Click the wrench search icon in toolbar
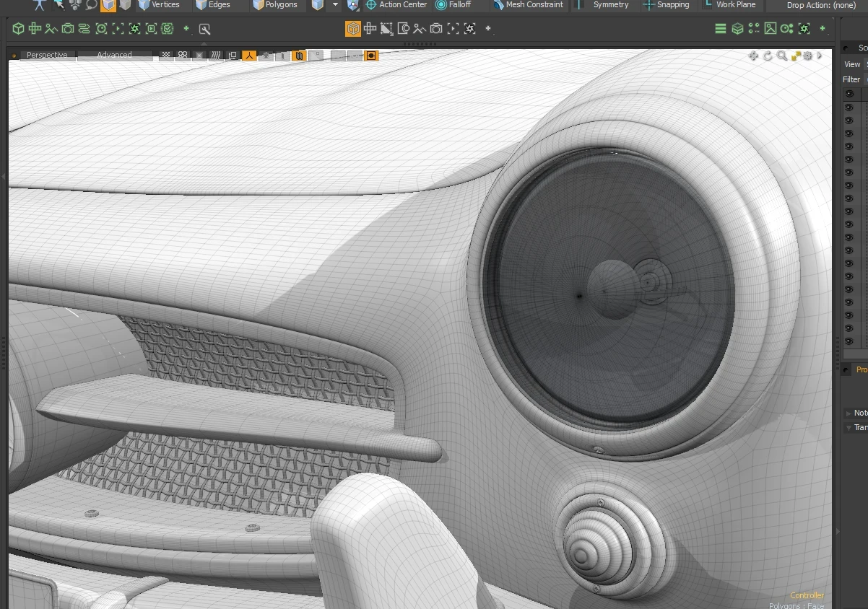The width and height of the screenshot is (868, 609). [x=204, y=29]
